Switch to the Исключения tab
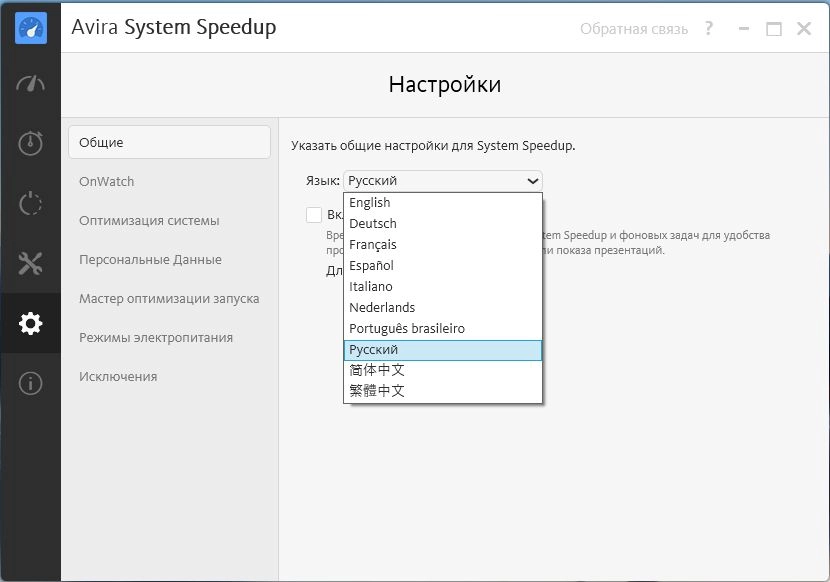This screenshot has width=830, height=582. 118,377
